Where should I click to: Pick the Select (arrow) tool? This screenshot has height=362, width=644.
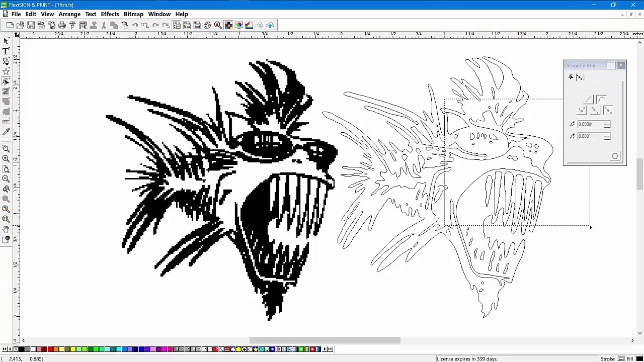tap(6, 41)
